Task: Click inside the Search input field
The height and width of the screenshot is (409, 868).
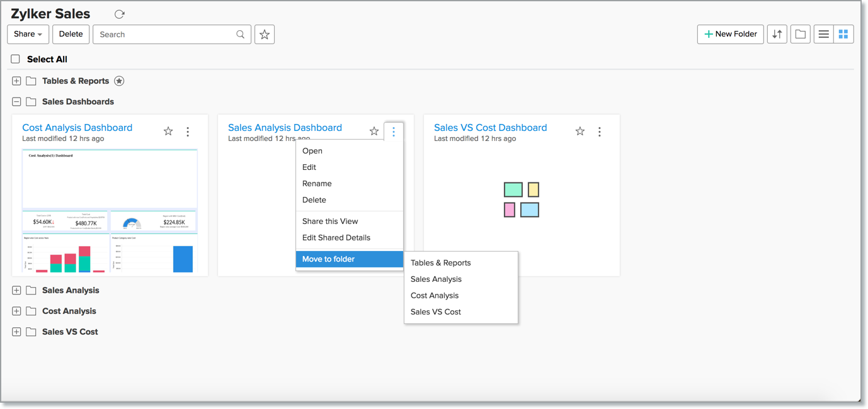Action: click(164, 35)
